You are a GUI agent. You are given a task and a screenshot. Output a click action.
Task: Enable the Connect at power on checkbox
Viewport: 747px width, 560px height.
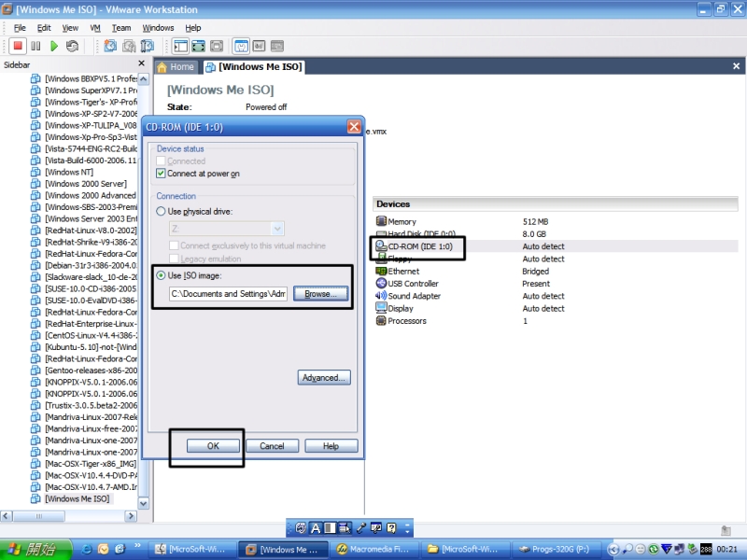coord(161,174)
